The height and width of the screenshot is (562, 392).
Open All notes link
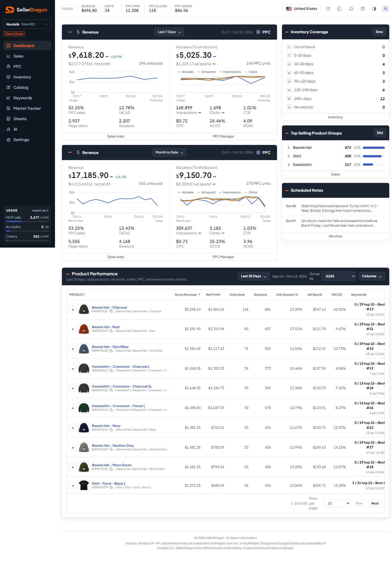[336, 236]
